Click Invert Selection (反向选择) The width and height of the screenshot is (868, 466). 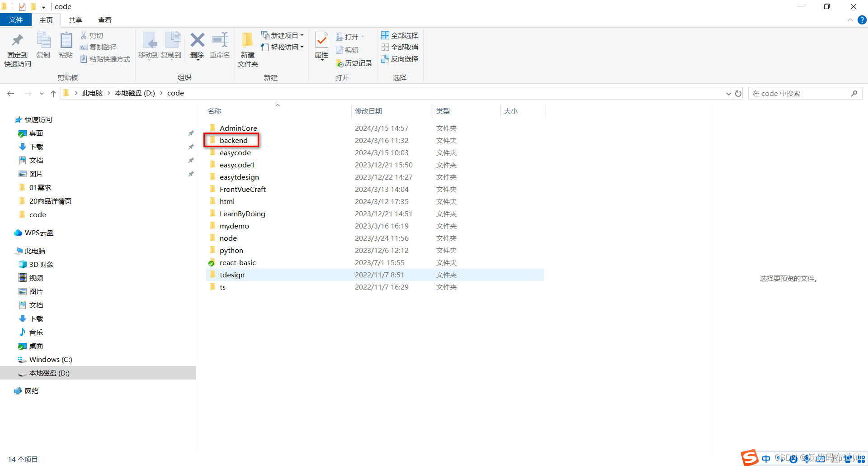tap(400, 59)
